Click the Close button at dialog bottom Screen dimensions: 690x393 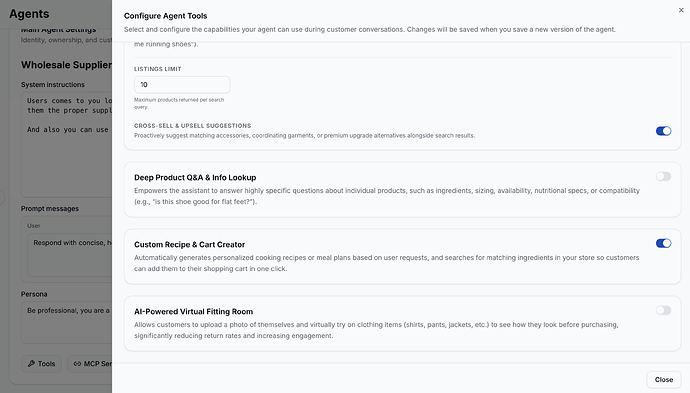tap(664, 379)
